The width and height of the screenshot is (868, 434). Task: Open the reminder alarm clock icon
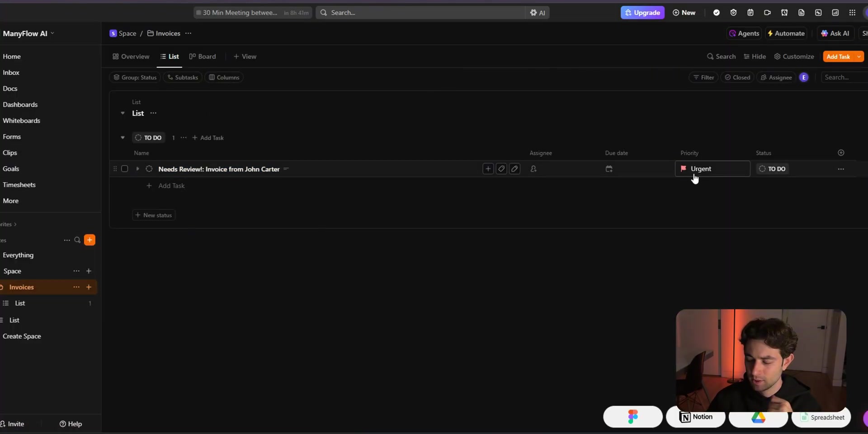click(784, 13)
